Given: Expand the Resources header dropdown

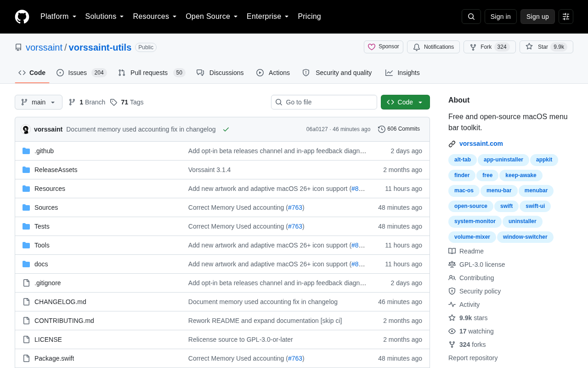Looking at the screenshot, I should coord(155,17).
